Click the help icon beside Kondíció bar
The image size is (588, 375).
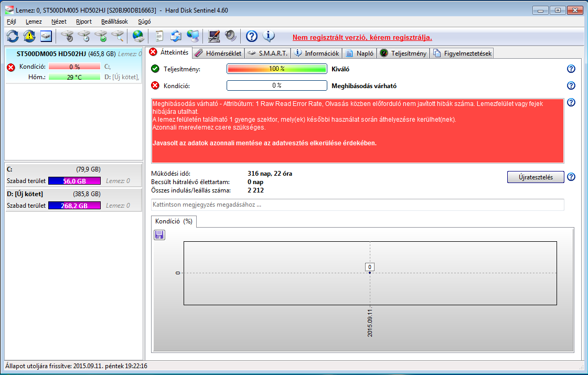tap(571, 85)
